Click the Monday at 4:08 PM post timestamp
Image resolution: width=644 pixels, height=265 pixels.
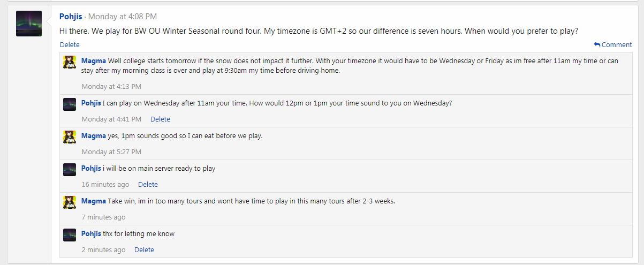coord(123,17)
